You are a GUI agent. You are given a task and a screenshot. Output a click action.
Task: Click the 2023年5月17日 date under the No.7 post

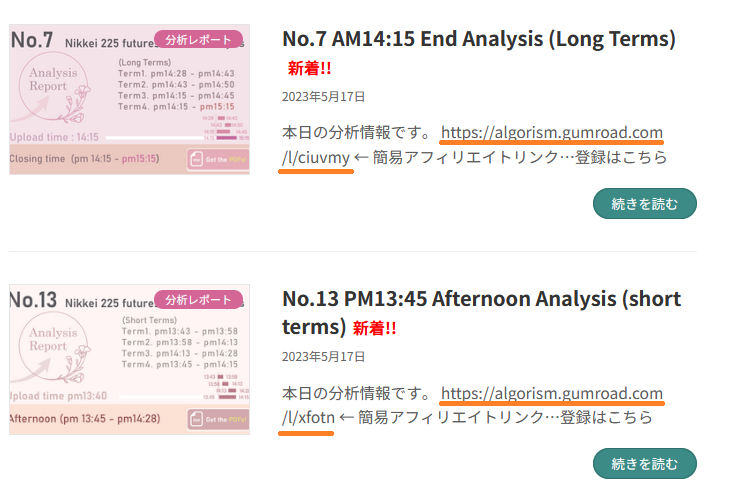click(323, 97)
